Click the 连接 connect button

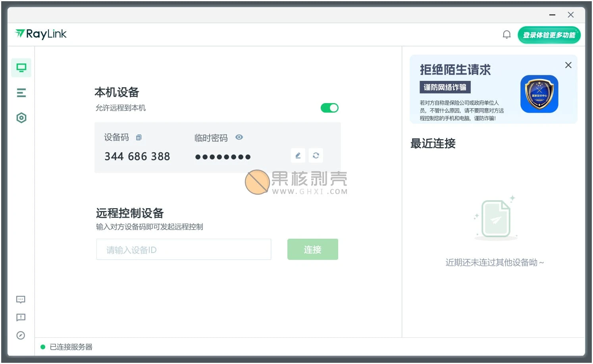[312, 249]
